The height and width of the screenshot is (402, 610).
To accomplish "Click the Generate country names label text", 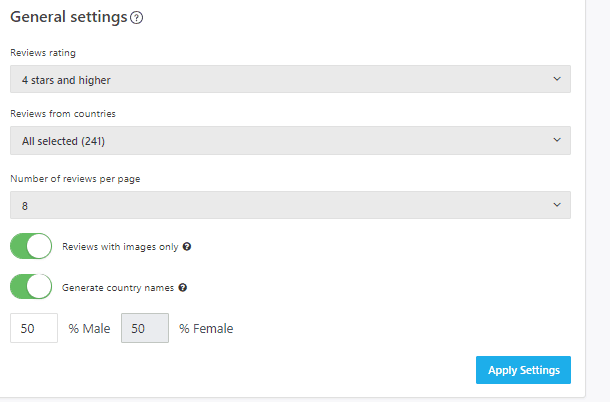I will 118,288.
